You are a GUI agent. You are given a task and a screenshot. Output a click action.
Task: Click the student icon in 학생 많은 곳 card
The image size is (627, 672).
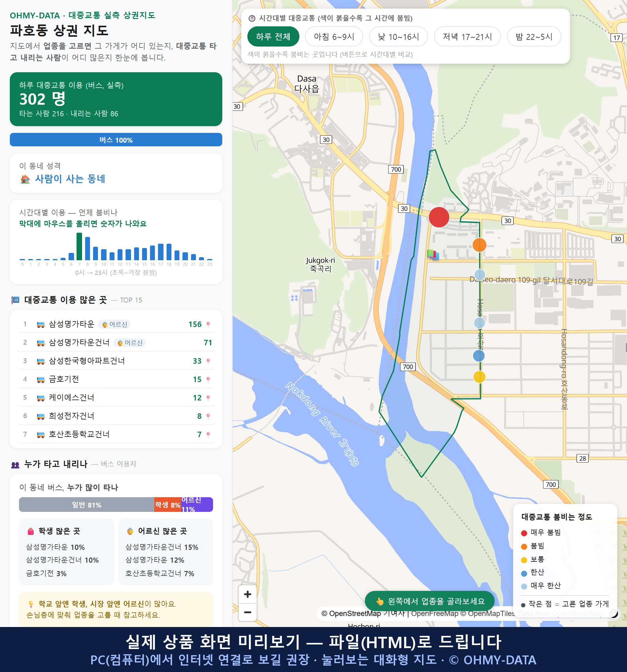pyautogui.click(x=31, y=531)
